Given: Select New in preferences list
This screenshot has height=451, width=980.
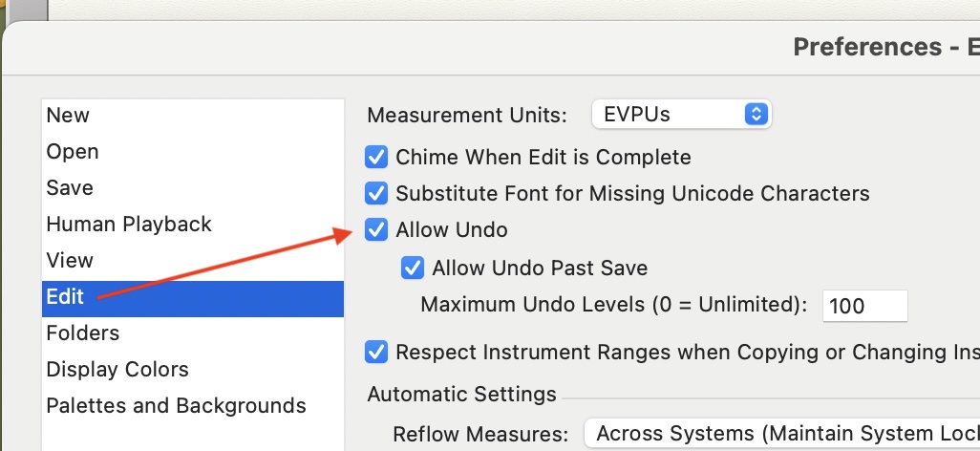Looking at the screenshot, I should [x=68, y=116].
